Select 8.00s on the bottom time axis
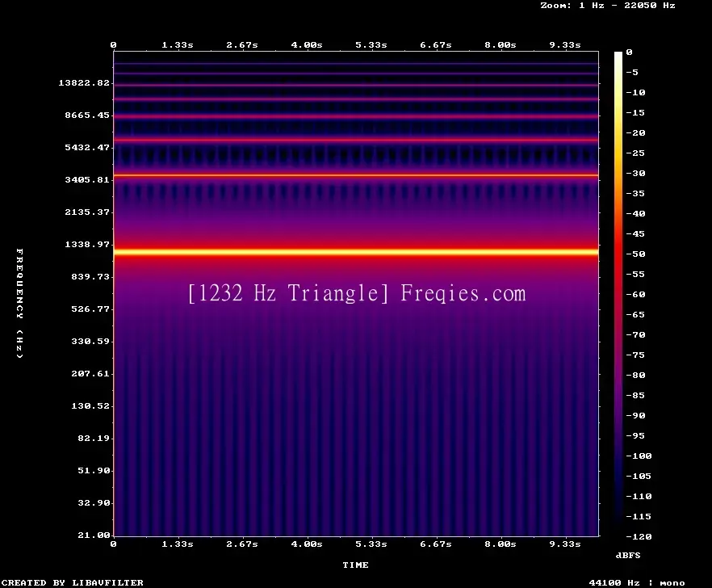Viewport: 712px width, 588px height. pos(500,544)
